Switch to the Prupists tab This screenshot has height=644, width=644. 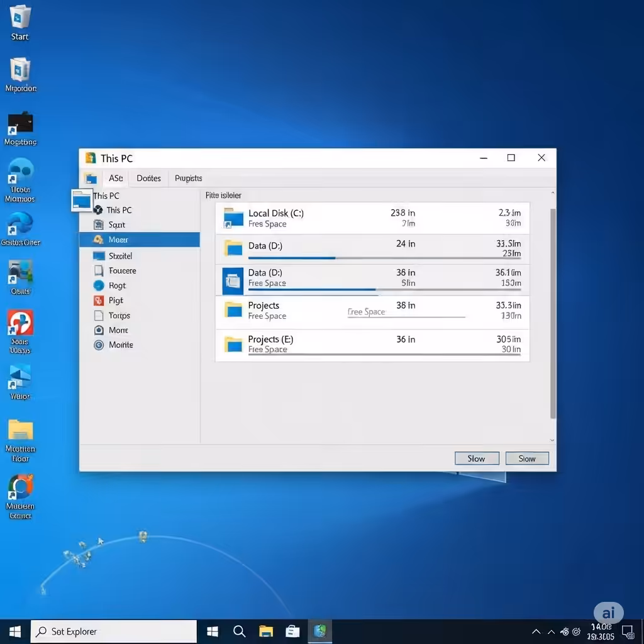point(188,178)
